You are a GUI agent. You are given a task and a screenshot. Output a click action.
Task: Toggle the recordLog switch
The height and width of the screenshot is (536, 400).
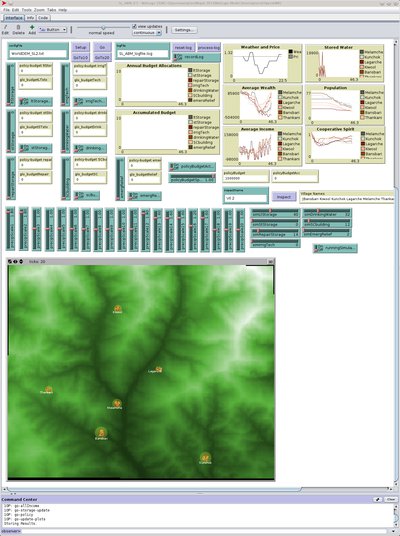[196, 57]
